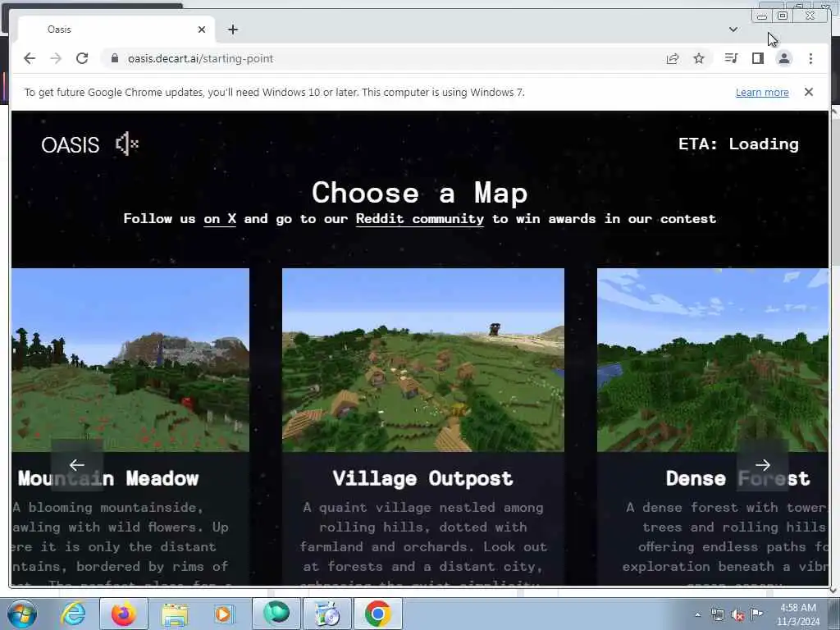Image resolution: width=840 pixels, height=630 pixels.
Task: Select the Dense Forest map image
Action: click(713, 360)
